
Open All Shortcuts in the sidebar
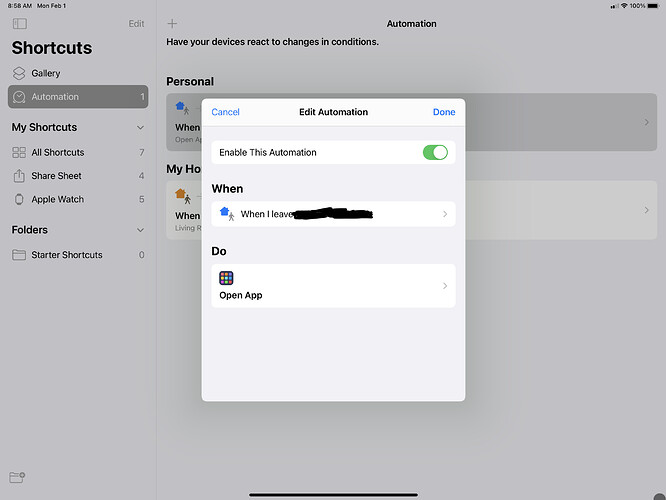(x=58, y=152)
